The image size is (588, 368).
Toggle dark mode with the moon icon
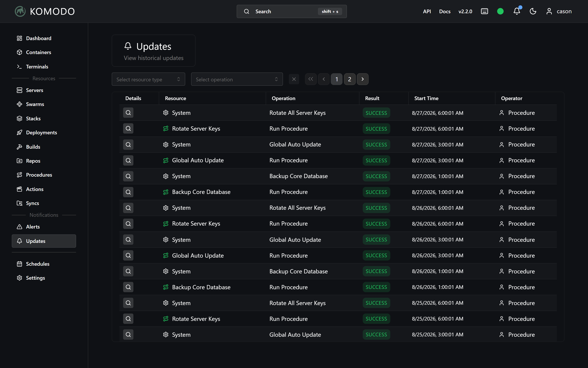(x=533, y=11)
